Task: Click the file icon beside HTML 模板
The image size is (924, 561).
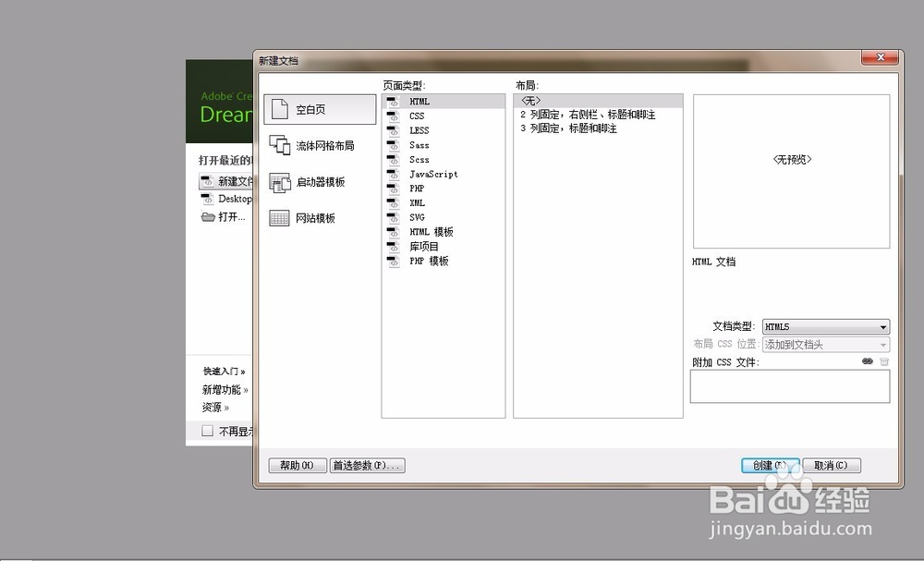Action: pos(394,232)
